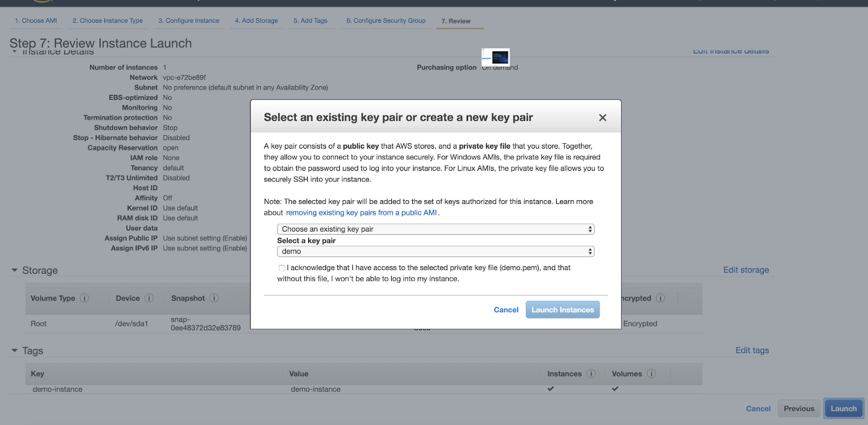Select the Not Encrypted cell in Storage
Image resolution: width=868 pixels, height=425 pixels.
(640, 323)
